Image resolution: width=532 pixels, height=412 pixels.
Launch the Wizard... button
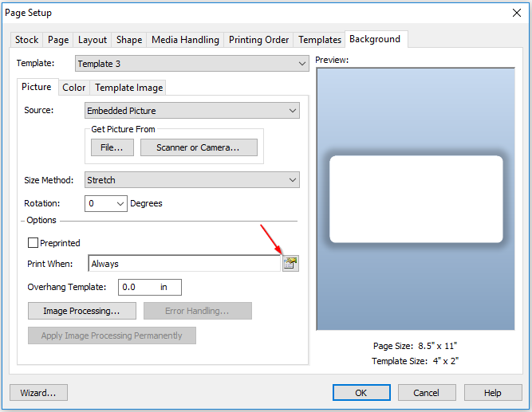click(x=38, y=393)
